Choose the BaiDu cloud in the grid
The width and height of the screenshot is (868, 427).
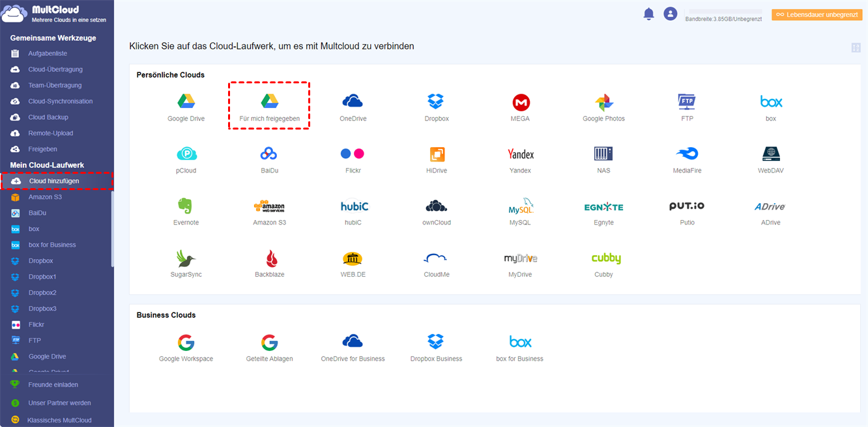click(x=269, y=159)
